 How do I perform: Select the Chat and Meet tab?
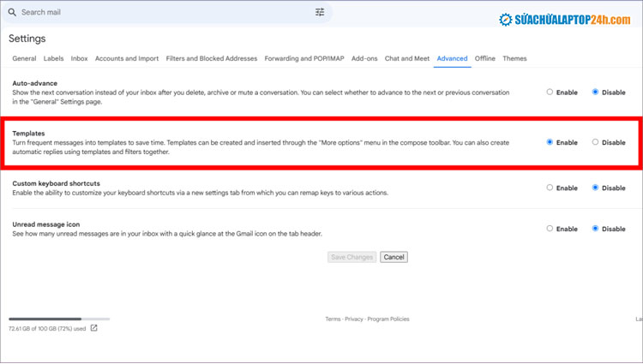click(407, 58)
